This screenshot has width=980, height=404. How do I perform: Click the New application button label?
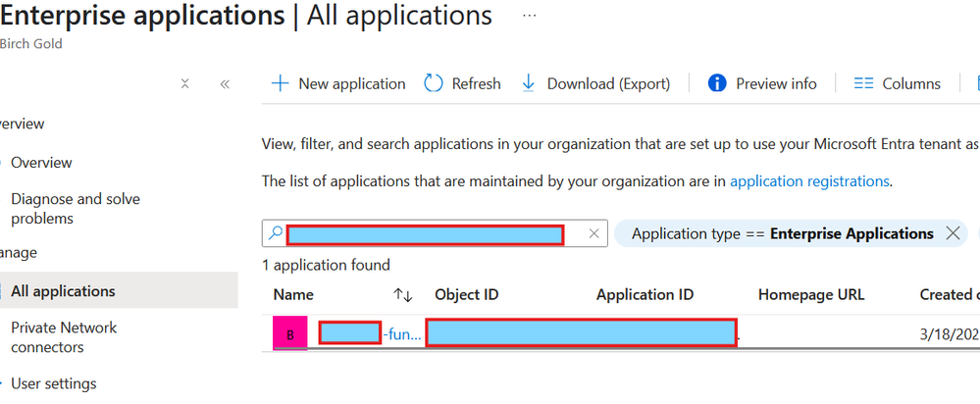pyautogui.click(x=352, y=83)
